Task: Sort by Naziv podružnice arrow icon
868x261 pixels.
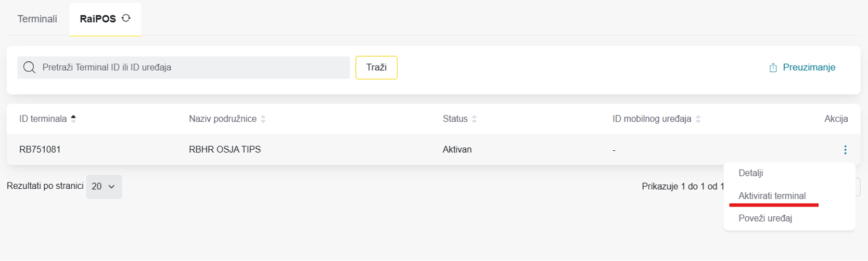Action: pyautogui.click(x=263, y=119)
